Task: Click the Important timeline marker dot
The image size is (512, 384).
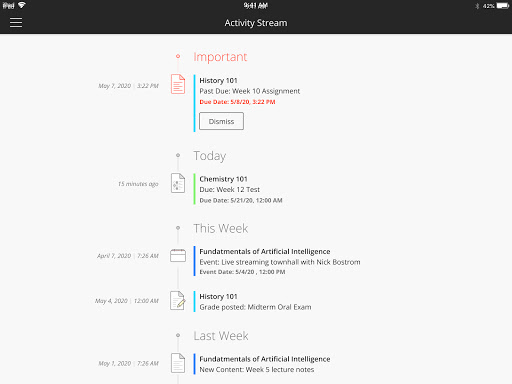Action: [x=178, y=56]
